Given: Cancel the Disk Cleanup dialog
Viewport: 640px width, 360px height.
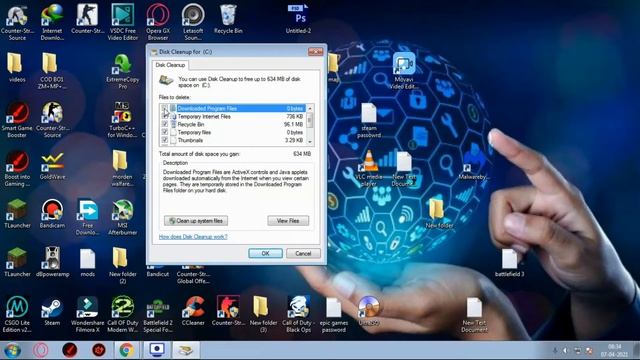Looking at the screenshot, I should click(x=303, y=253).
